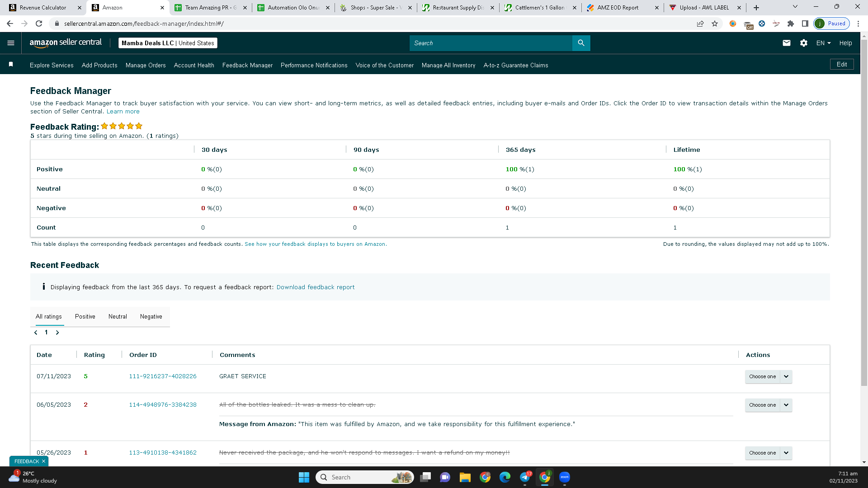Switch to the Cattlemen's 1 Gallon browser tab

click(x=541, y=8)
